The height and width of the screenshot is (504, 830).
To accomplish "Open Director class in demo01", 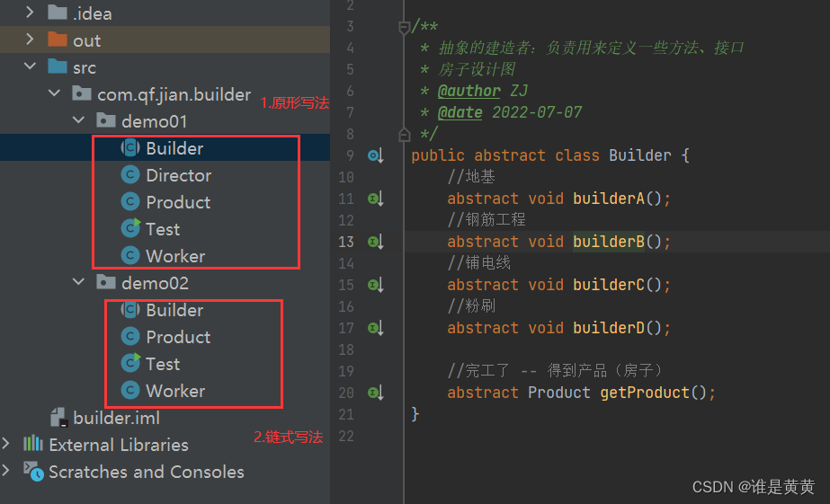I will [x=178, y=175].
